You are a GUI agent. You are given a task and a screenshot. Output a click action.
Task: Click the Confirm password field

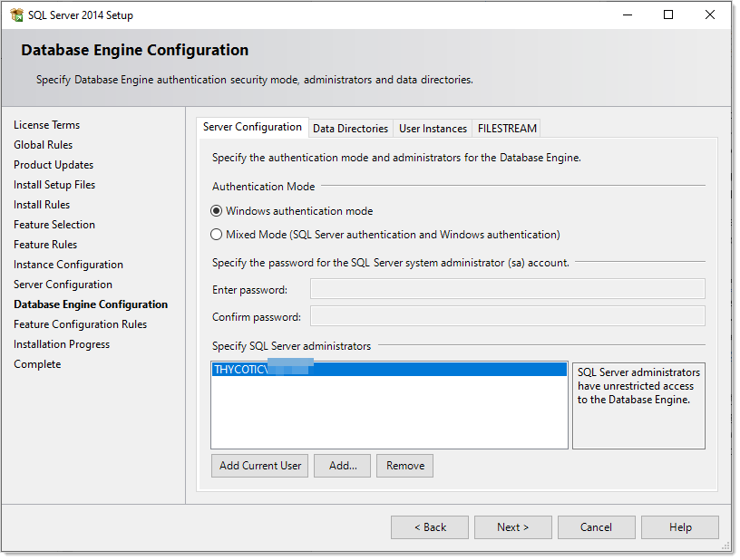(x=507, y=316)
